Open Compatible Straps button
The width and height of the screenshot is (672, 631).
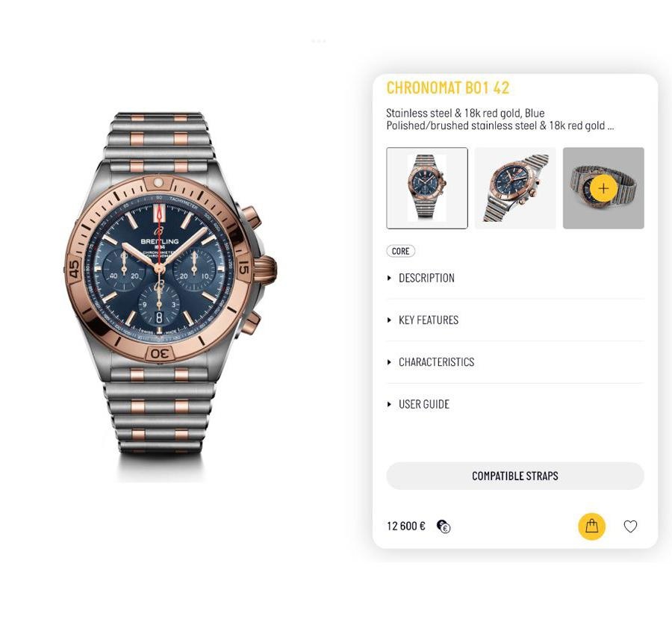pyautogui.click(x=514, y=476)
